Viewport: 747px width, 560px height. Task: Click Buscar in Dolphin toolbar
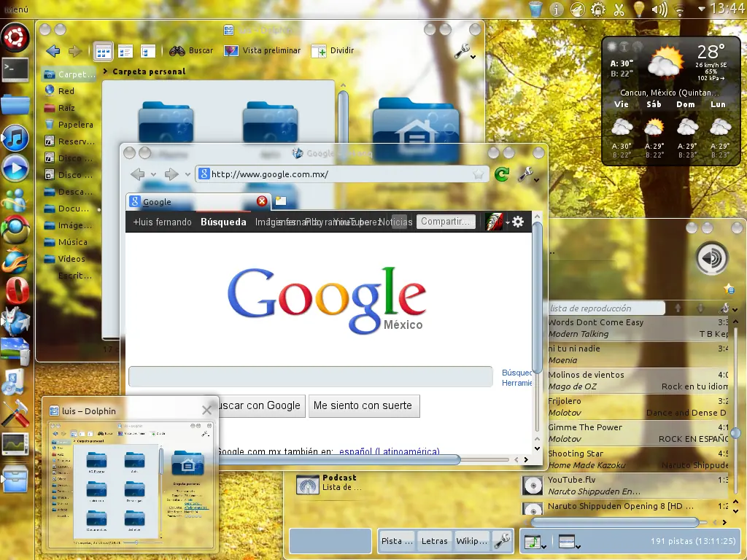point(191,50)
